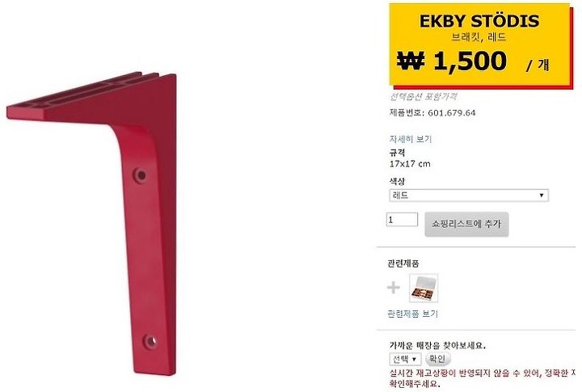Click the red 실시간 재고상황 stock warning text
Image resolution: width=582 pixels, height=392 pixels.
pyautogui.click(x=482, y=378)
